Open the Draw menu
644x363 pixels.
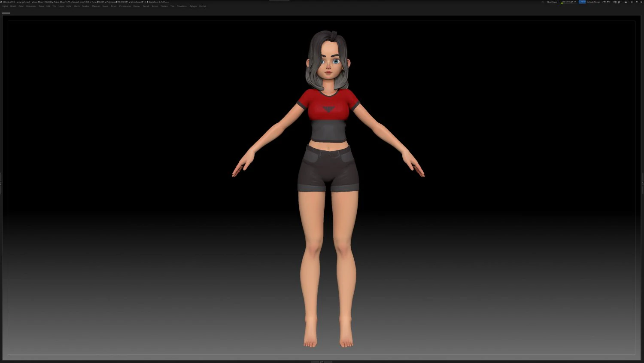[x=41, y=6]
